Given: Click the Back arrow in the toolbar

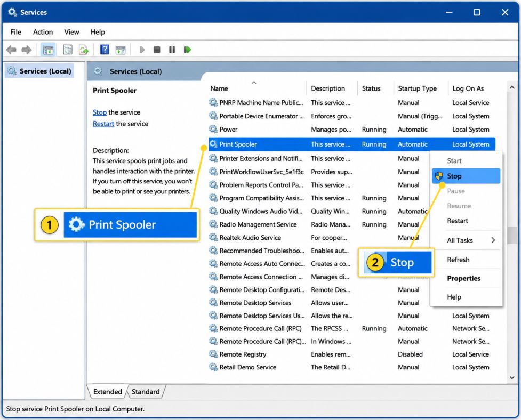Looking at the screenshot, I should click(11, 50).
